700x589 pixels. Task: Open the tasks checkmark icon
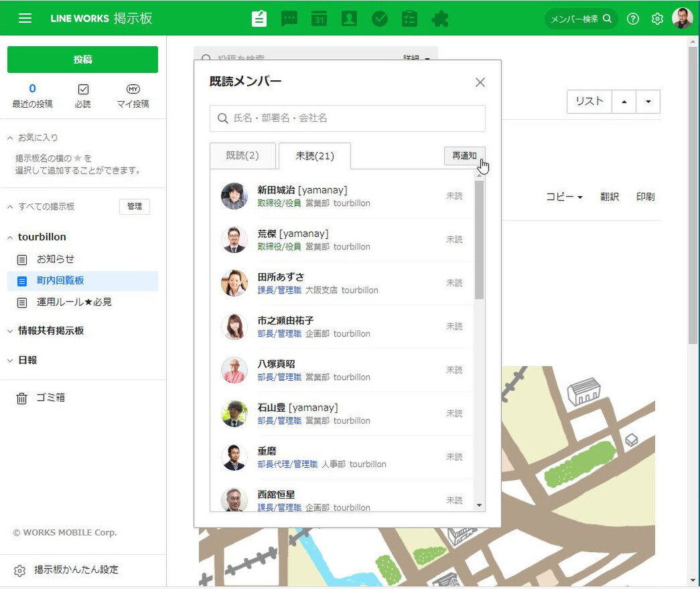(x=379, y=18)
